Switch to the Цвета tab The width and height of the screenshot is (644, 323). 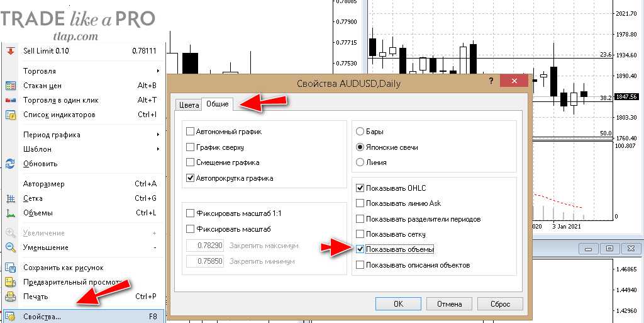click(189, 105)
